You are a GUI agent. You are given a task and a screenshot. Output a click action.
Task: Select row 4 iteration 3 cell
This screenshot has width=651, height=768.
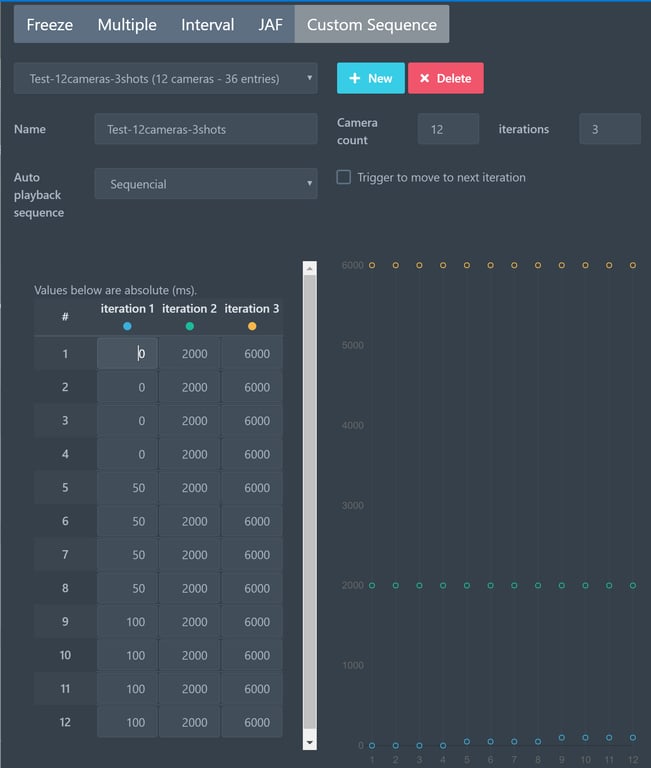point(252,454)
